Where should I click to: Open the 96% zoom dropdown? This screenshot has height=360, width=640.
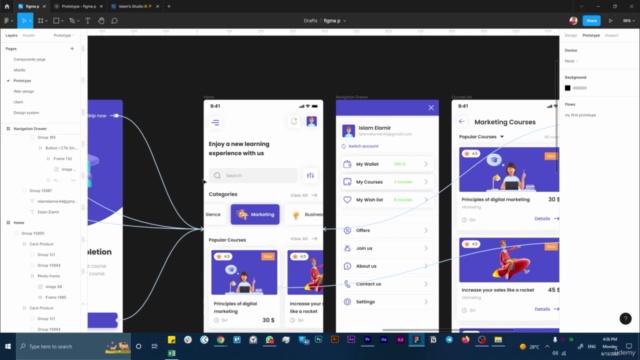(629, 20)
